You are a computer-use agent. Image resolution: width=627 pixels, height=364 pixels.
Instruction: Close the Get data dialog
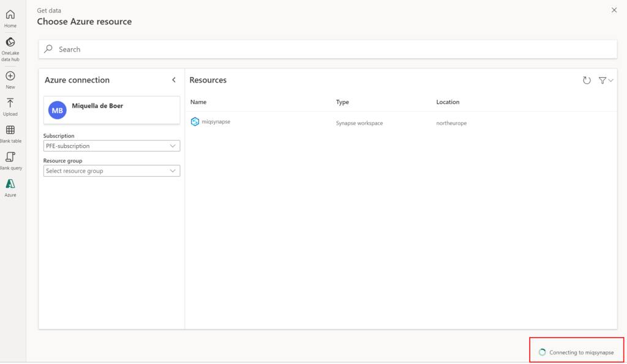614,10
